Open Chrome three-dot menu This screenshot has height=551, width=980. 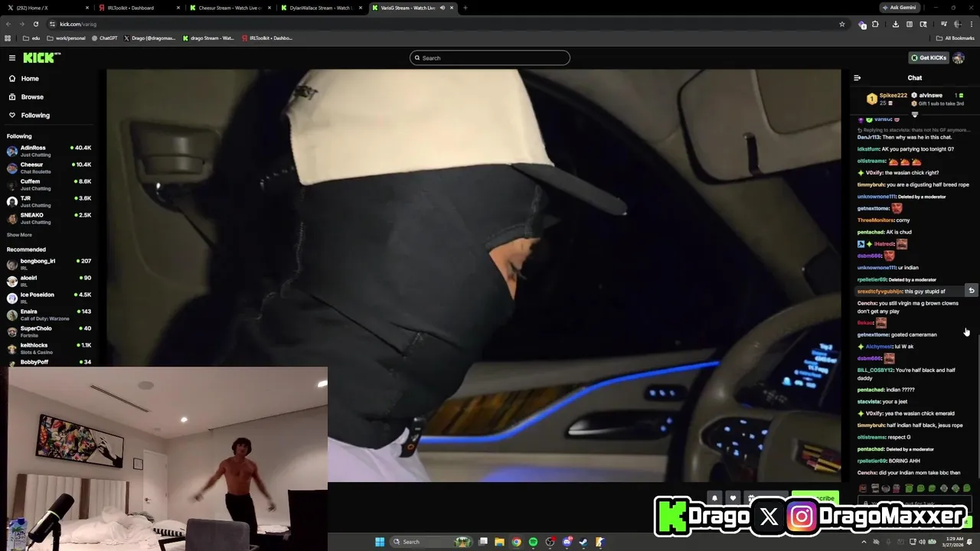tap(972, 24)
